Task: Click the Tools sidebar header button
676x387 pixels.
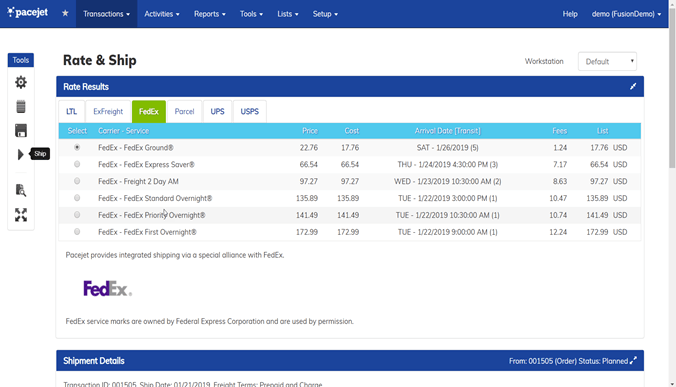Action: pos(21,60)
